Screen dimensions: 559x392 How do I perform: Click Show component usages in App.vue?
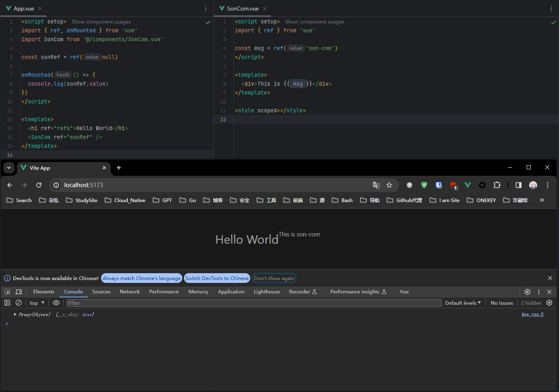(101, 22)
